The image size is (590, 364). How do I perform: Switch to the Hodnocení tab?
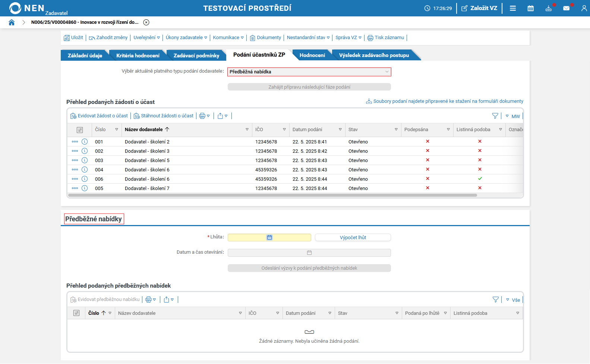click(312, 55)
